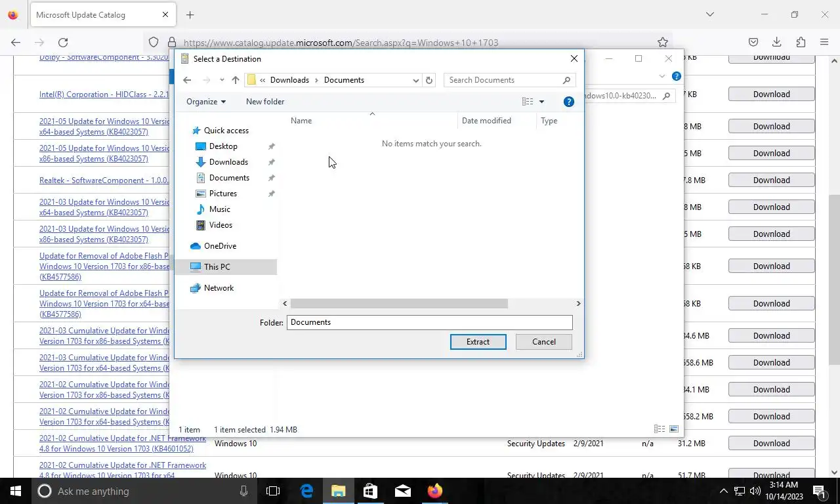Select the Microsoft Update Catalog tab
The width and height of the screenshot is (840, 504).
[x=102, y=14]
